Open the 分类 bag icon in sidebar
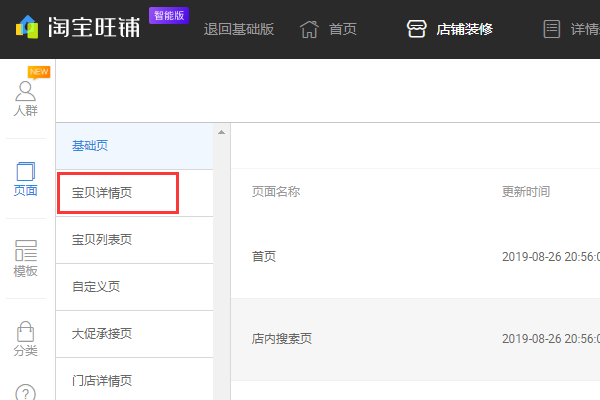Screen dimensions: 600x400 [27, 332]
